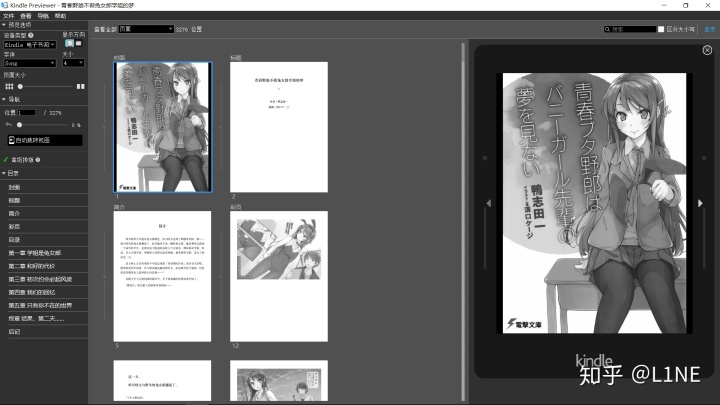Image resolution: width=720 pixels, height=405 pixels.
Task: Open the 查看 menu
Action: [x=26, y=16]
